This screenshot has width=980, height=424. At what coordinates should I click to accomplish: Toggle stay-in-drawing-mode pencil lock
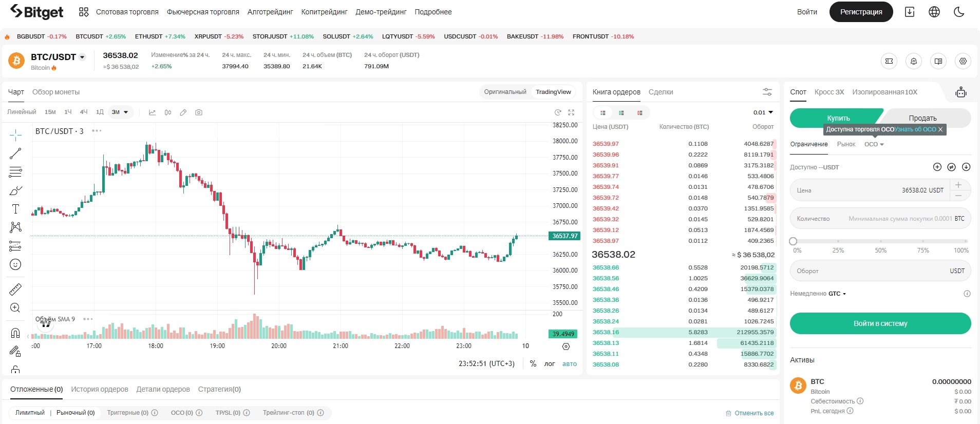click(15, 352)
